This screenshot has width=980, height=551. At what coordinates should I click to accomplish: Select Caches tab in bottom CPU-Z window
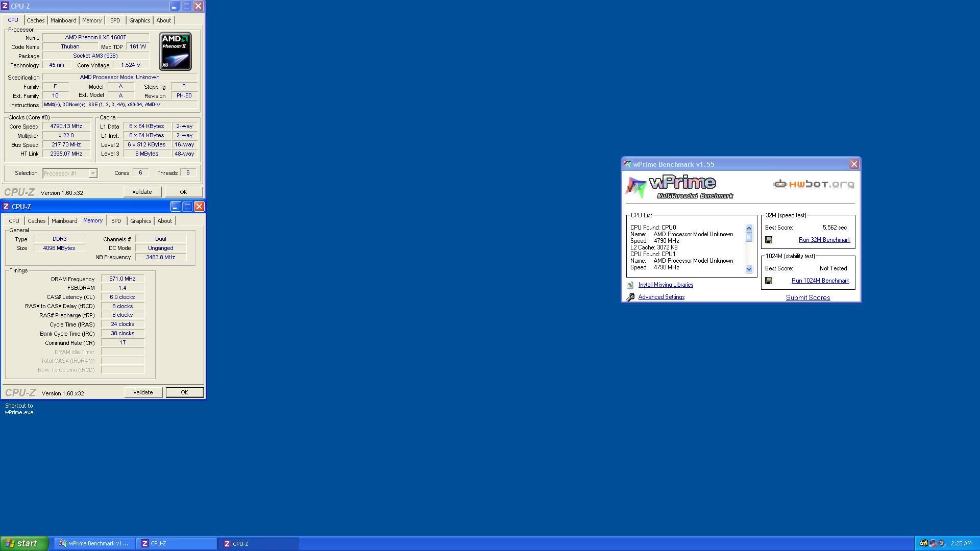click(37, 221)
